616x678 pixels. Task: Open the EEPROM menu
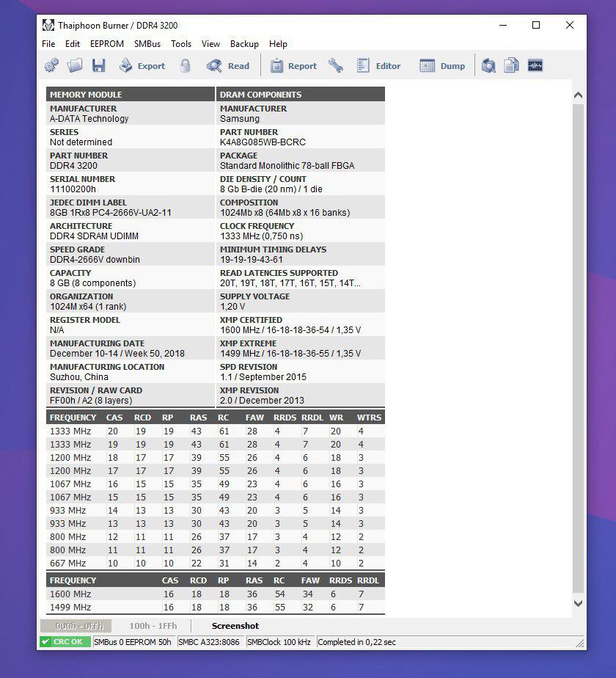[x=107, y=44]
